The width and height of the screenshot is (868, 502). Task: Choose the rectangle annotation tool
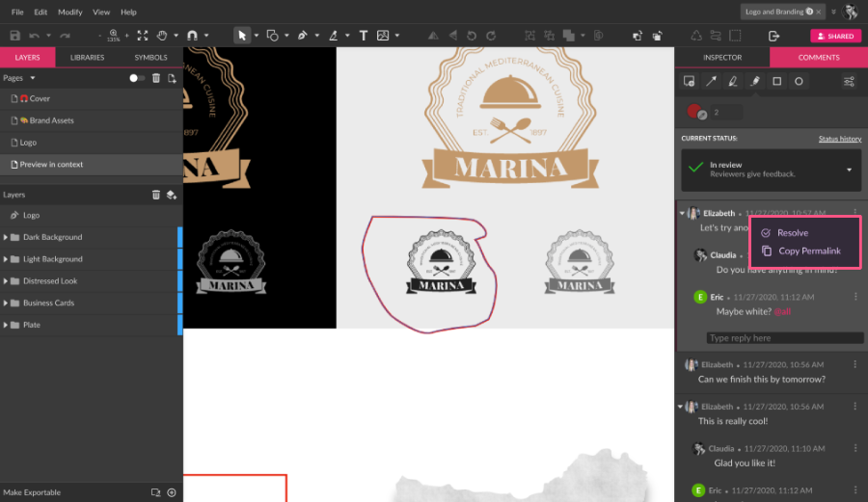[776, 82]
